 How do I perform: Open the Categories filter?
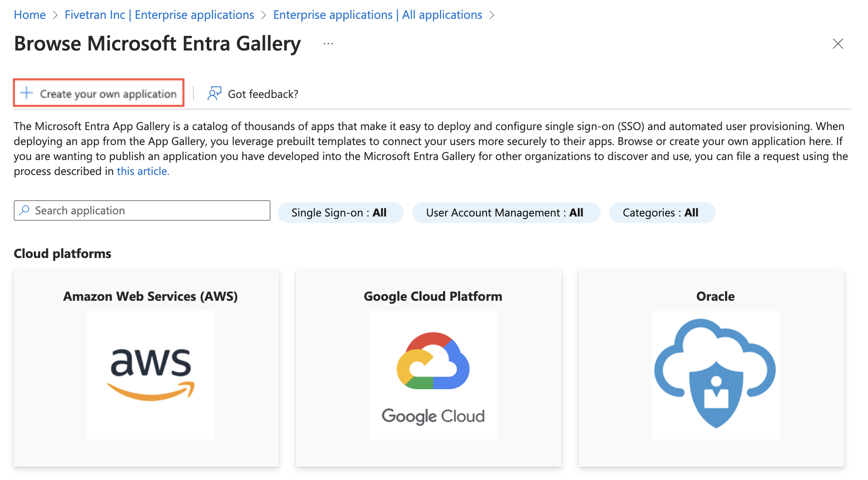point(662,213)
